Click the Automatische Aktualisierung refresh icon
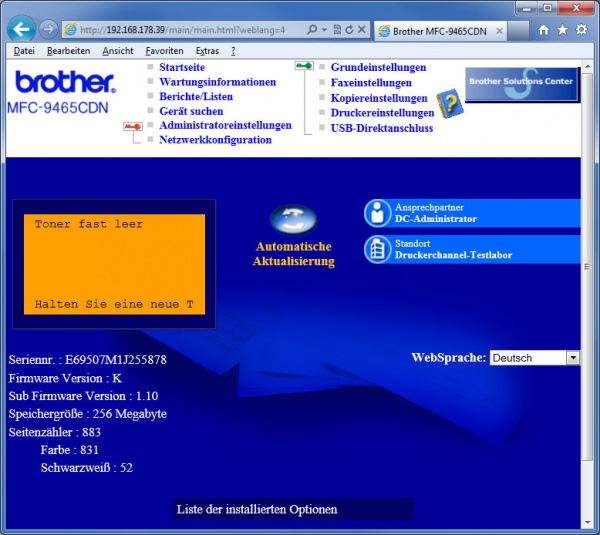This screenshot has height=535, width=600. click(x=293, y=219)
